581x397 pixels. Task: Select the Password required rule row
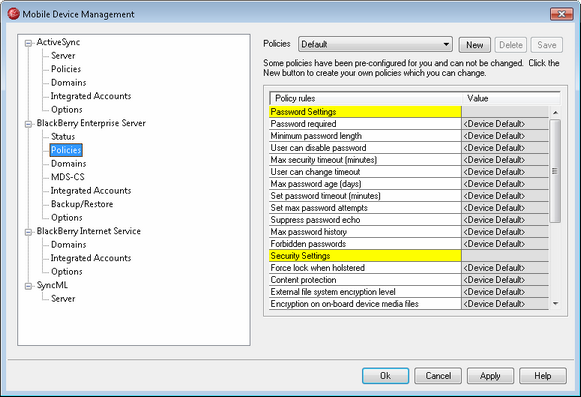coord(409,124)
